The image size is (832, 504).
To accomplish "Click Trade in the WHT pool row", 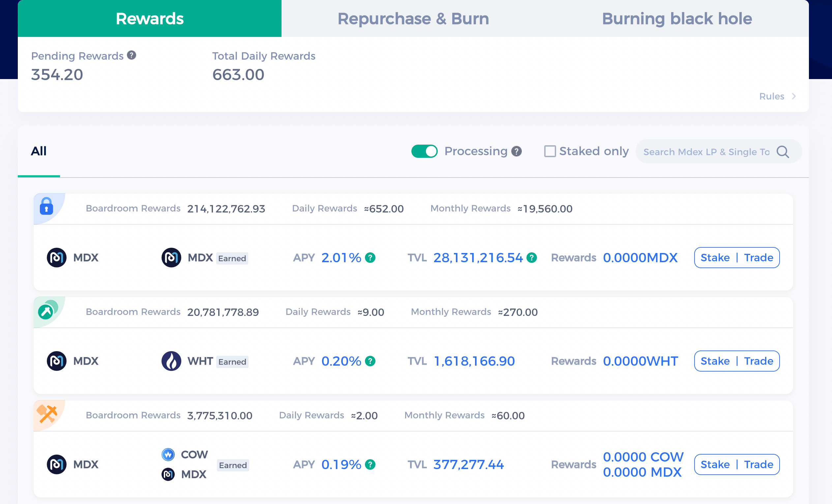I will 758,361.
